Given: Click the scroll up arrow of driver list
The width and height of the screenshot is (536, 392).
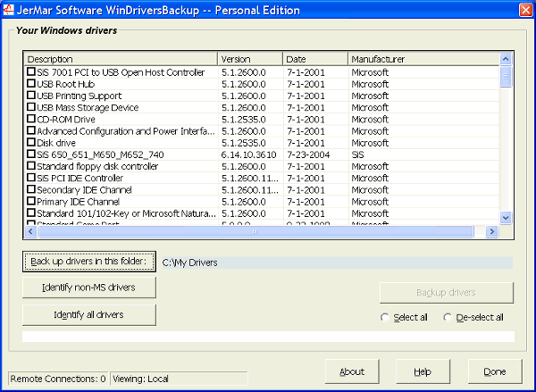Looking at the screenshot, I should coord(506,59).
